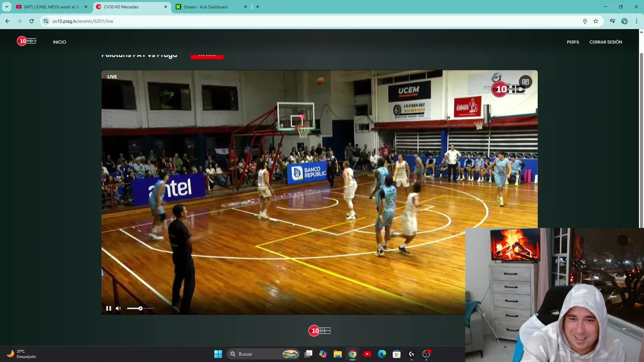Reload the current page

[x=31, y=21]
